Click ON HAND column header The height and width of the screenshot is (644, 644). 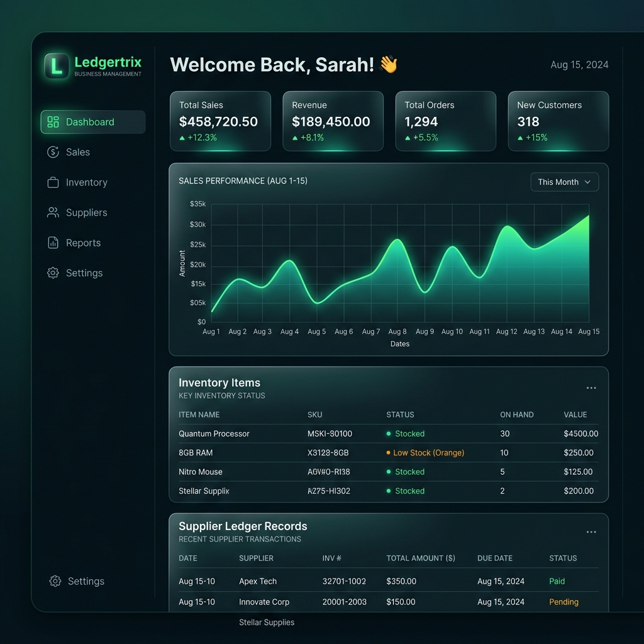click(517, 415)
